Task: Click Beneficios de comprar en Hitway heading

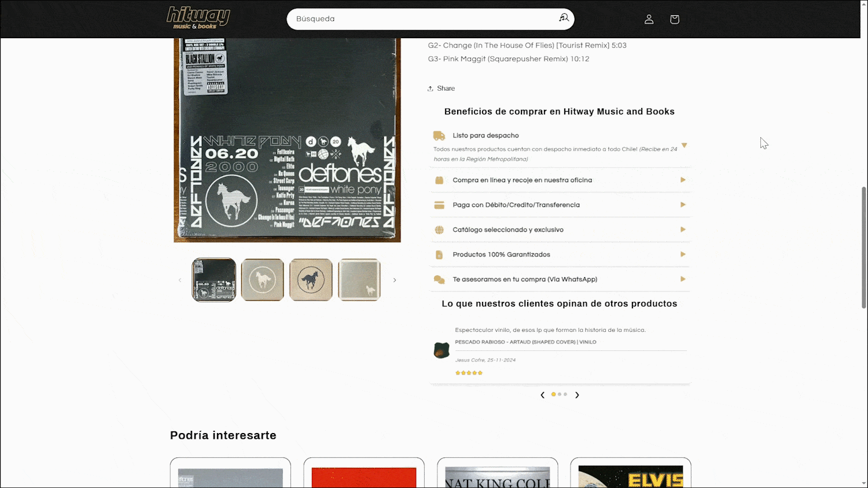Action: [x=560, y=112]
